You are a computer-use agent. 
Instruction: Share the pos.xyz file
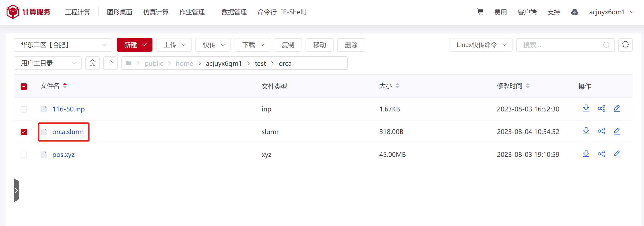click(601, 154)
